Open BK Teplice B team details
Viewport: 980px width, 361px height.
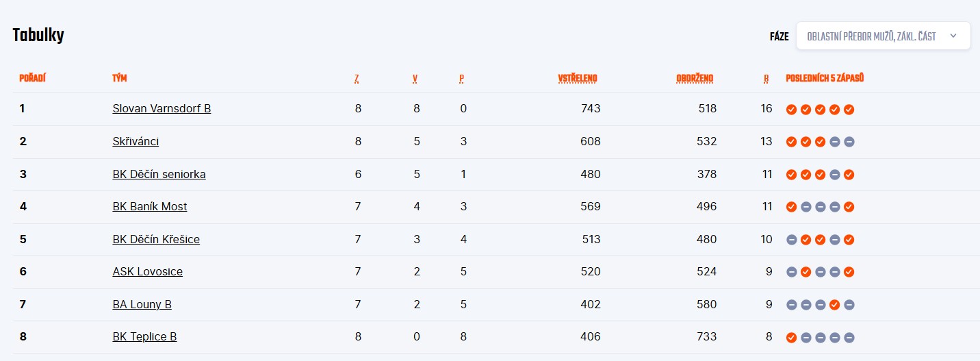144,336
